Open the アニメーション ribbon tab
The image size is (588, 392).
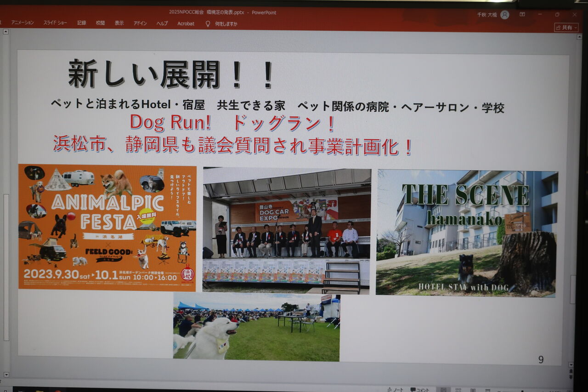[23, 23]
